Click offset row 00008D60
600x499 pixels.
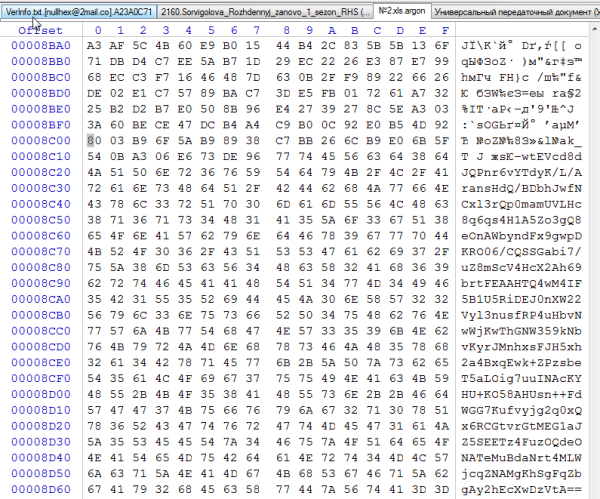click(x=41, y=489)
